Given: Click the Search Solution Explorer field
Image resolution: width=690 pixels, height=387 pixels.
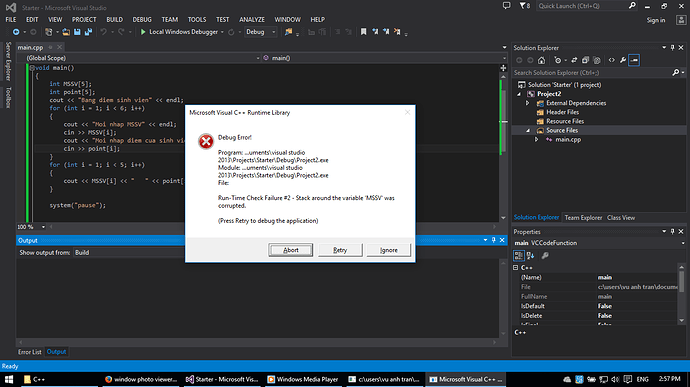Looking at the screenshot, I should 592,73.
